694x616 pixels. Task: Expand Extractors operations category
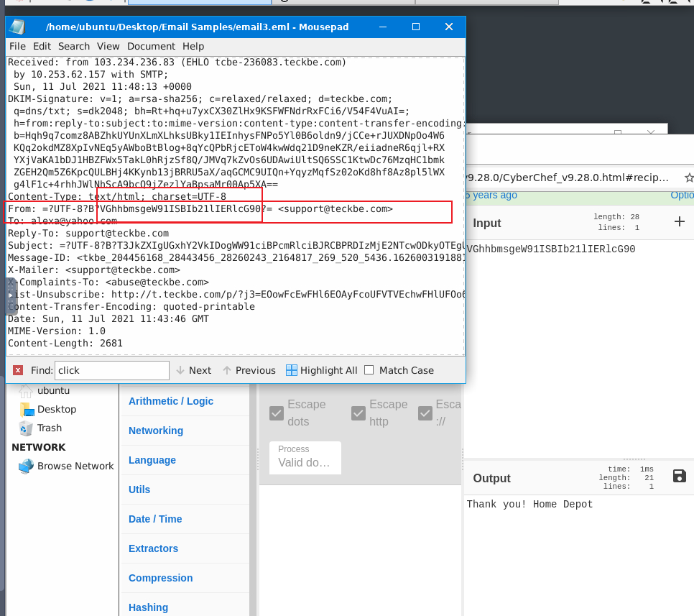pos(153,548)
